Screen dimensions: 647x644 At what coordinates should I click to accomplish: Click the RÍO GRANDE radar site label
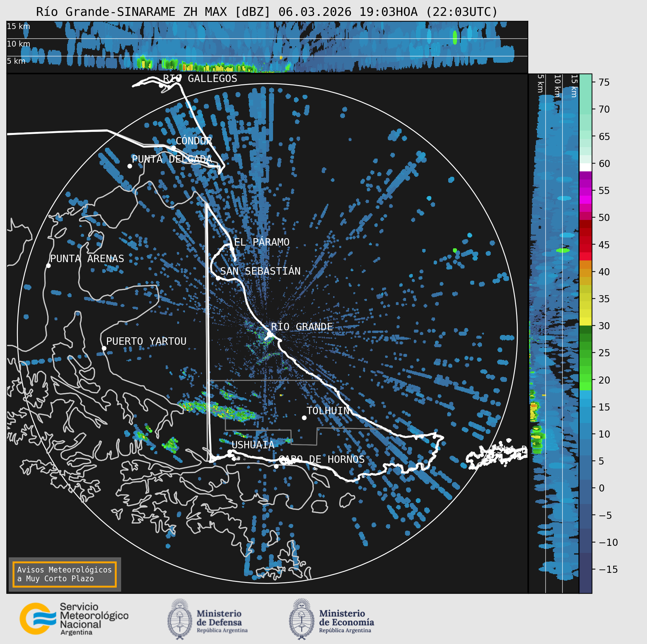pyautogui.click(x=302, y=327)
